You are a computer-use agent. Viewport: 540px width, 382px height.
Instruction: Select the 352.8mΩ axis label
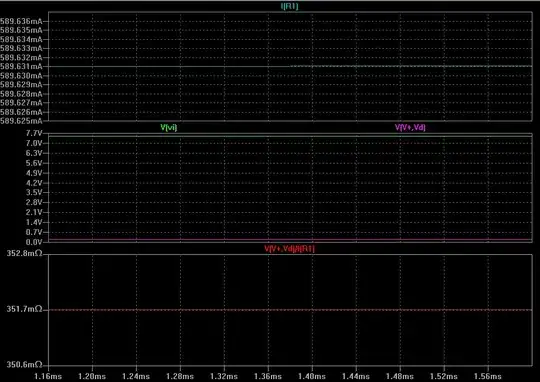click(24, 254)
